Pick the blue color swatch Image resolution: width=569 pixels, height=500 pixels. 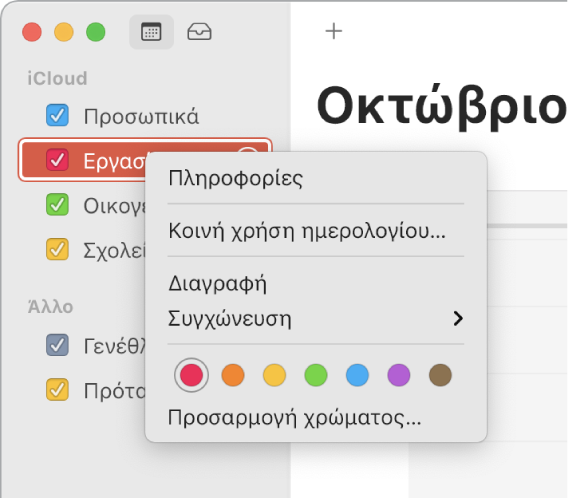click(x=357, y=375)
